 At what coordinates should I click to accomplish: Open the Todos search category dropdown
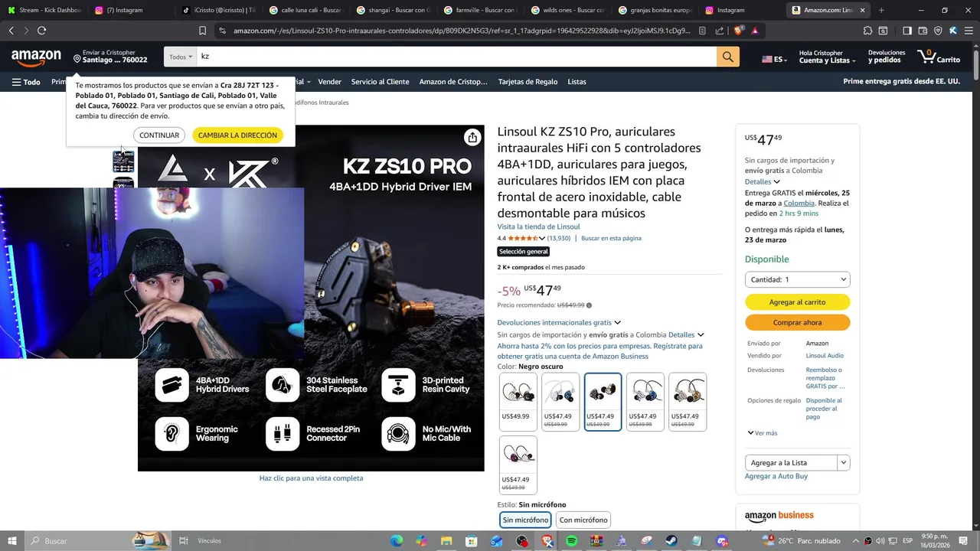coord(180,57)
